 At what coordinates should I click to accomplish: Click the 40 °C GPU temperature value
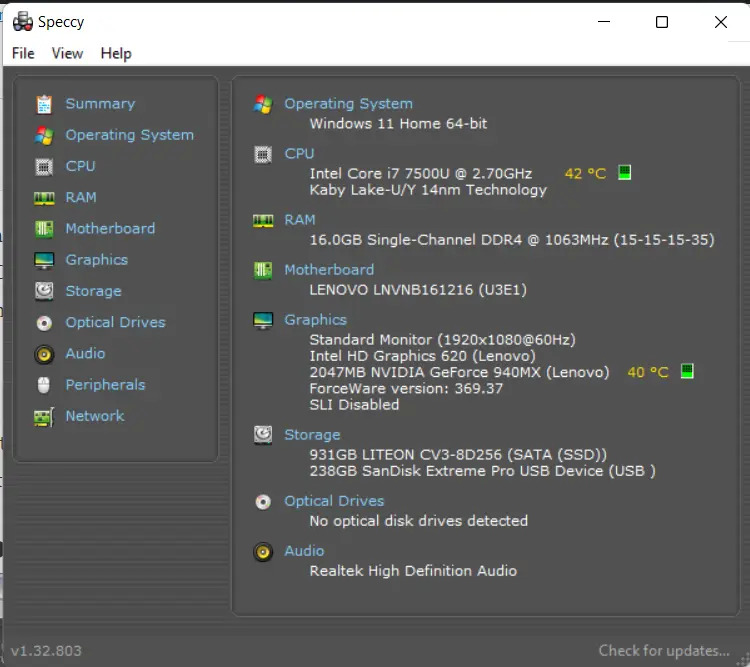648,372
